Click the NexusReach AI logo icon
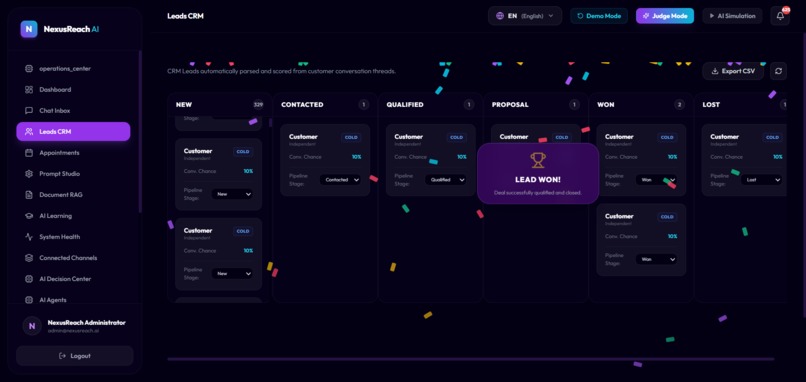This screenshot has height=382, width=806. pos(29,29)
